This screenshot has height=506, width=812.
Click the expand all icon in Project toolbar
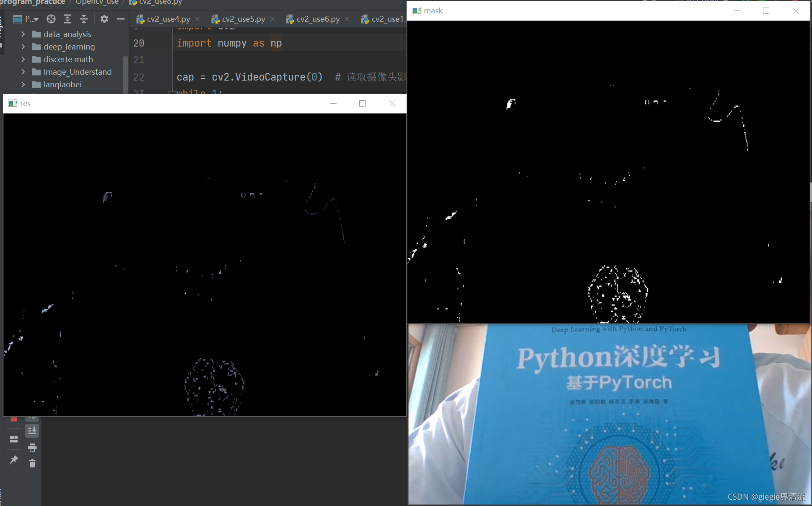pyautogui.click(x=67, y=19)
